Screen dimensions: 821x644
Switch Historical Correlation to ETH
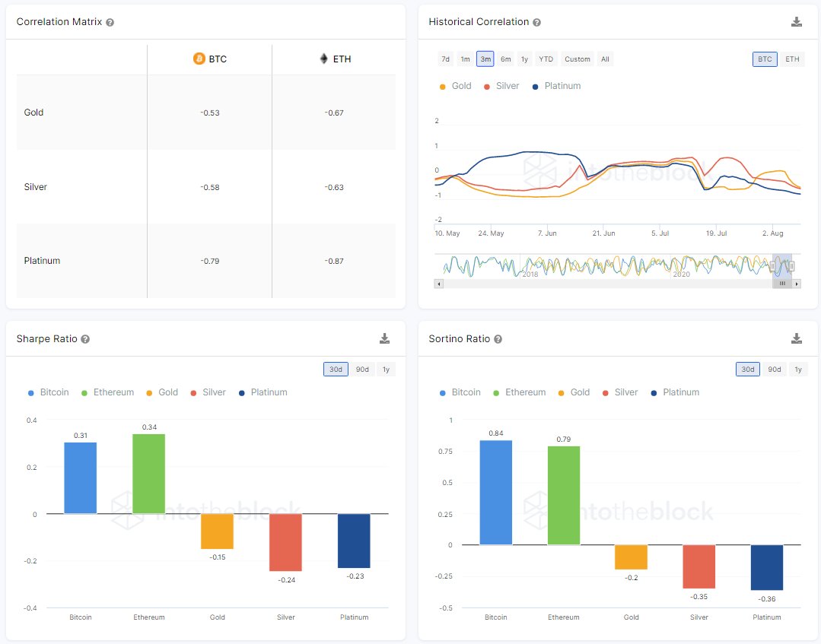792,59
